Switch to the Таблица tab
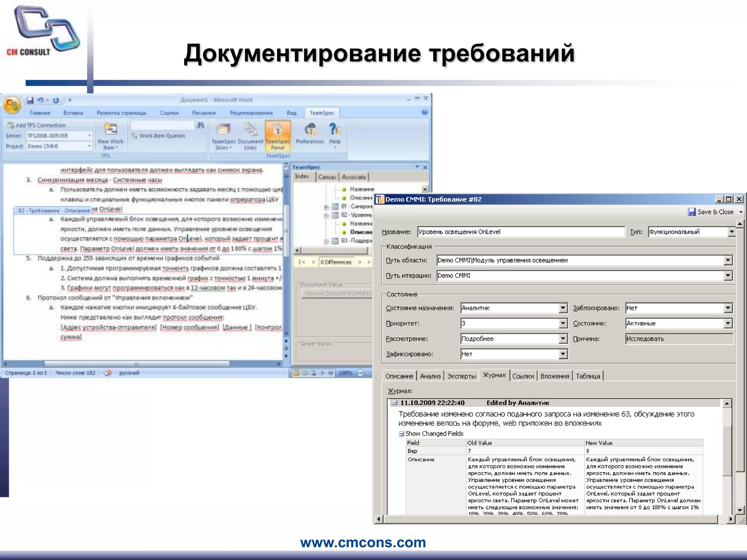Viewport: 747px width, 560px height. coord(588,376)
